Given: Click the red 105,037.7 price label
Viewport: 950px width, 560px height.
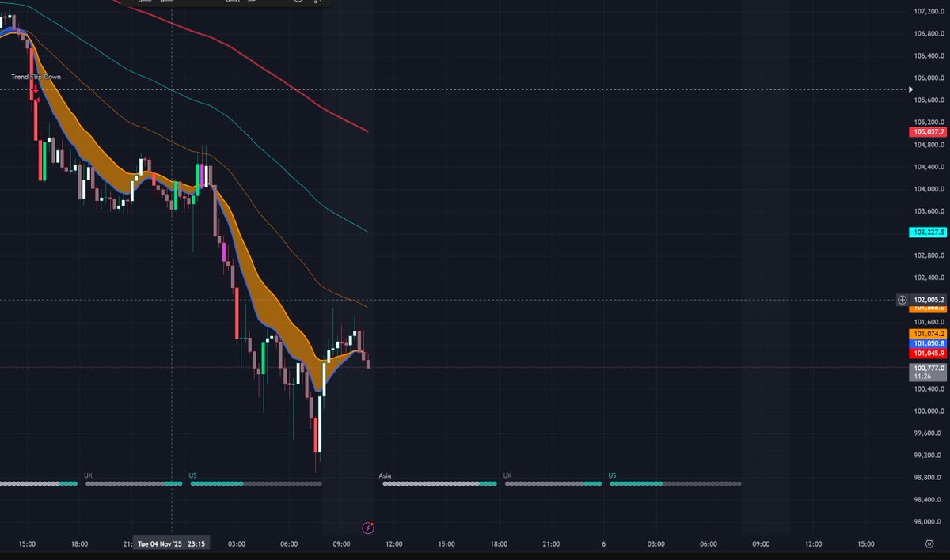Looking at the screenshot, I should (926, 132).
